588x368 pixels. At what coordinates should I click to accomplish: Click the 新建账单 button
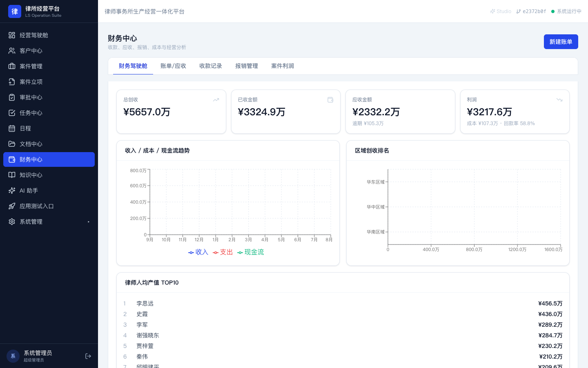tap(561, 42)
